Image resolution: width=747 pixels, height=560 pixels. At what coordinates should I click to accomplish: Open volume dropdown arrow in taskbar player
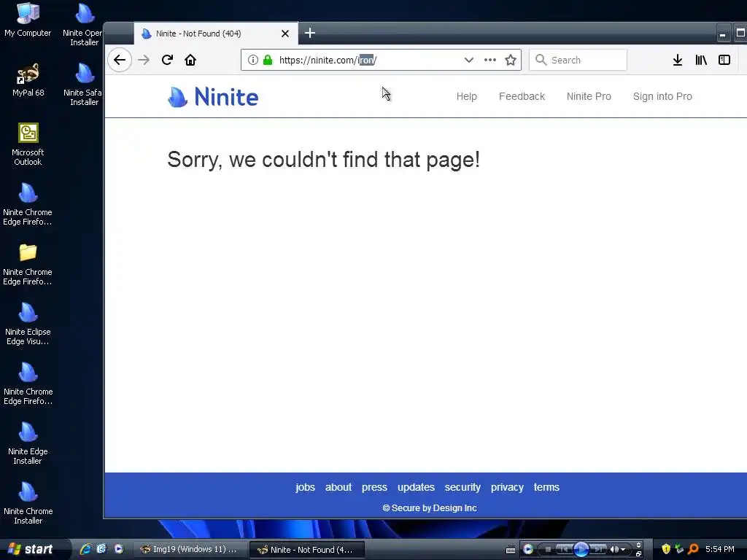click(x=623, y=550)
